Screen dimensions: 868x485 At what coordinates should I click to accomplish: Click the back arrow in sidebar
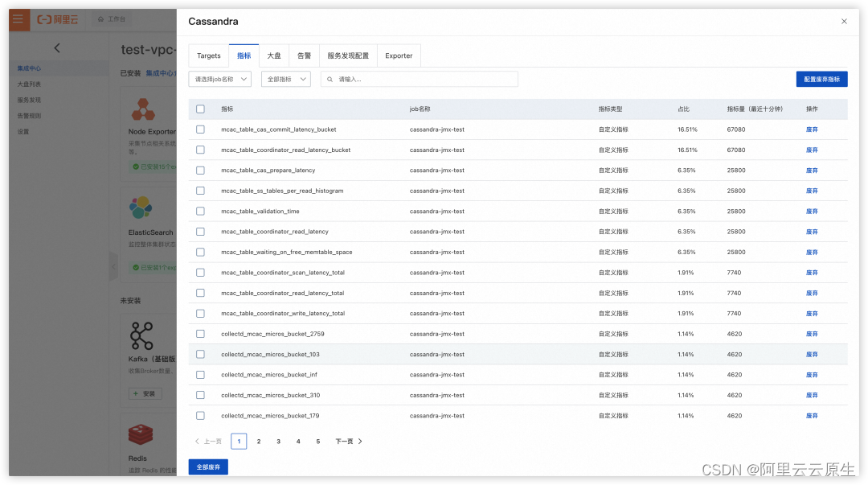(57, 48)
